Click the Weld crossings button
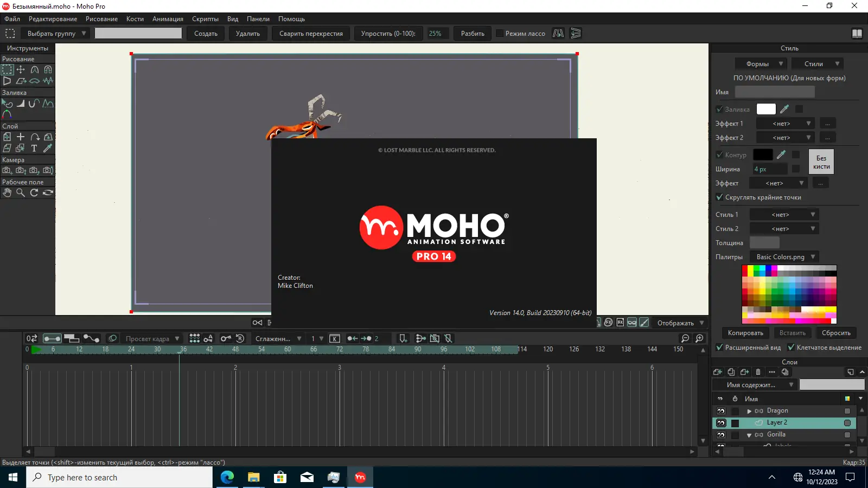The width and height of the screenshot is (868, 488). pos(311,34)
